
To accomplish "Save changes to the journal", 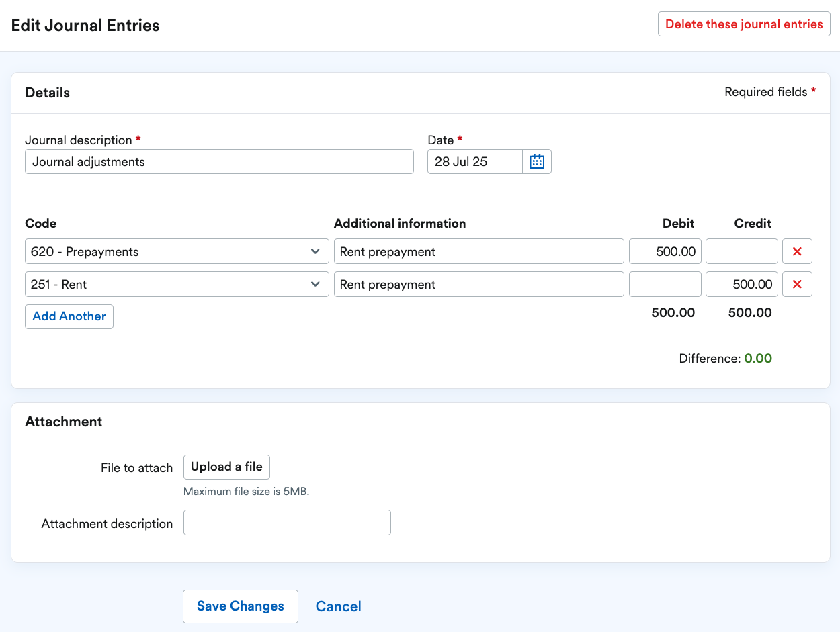I will tap(240, 606).
